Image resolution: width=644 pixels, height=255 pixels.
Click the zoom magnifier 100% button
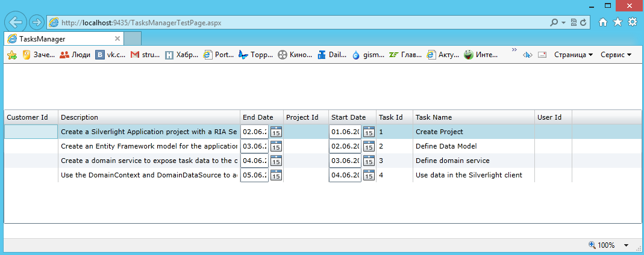click(x=602, y=245)
